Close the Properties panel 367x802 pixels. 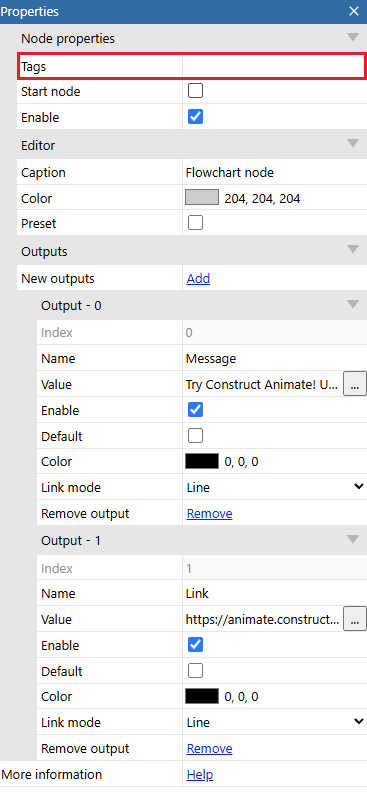354,11
